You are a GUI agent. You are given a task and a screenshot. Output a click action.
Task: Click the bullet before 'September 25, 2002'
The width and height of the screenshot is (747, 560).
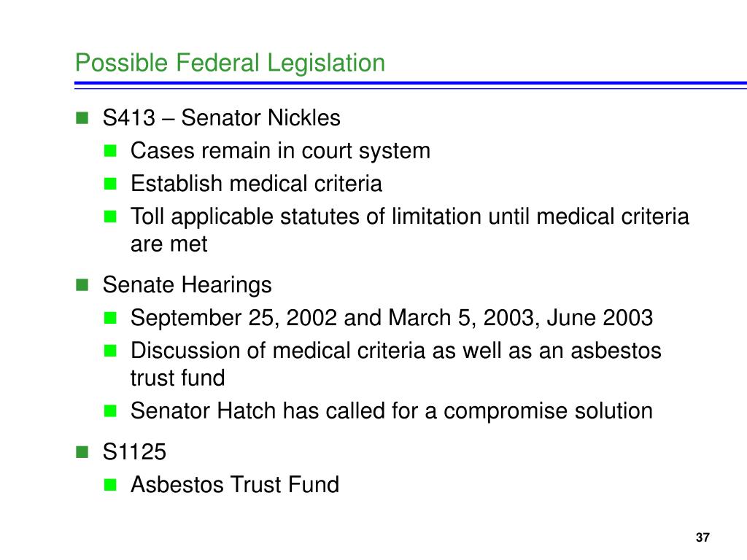point(110,318)
